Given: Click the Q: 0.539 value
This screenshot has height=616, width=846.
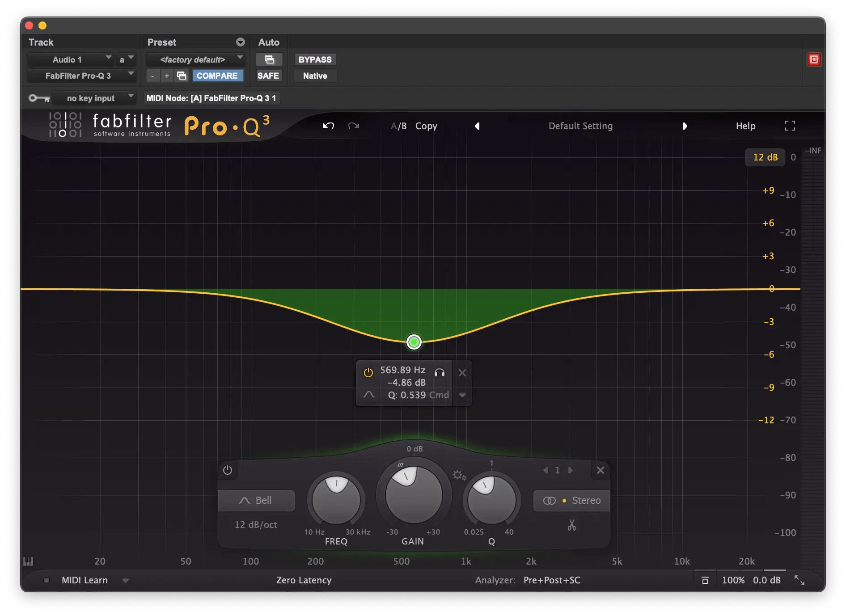Looking at the screenshot, I should tap(407, 395).
